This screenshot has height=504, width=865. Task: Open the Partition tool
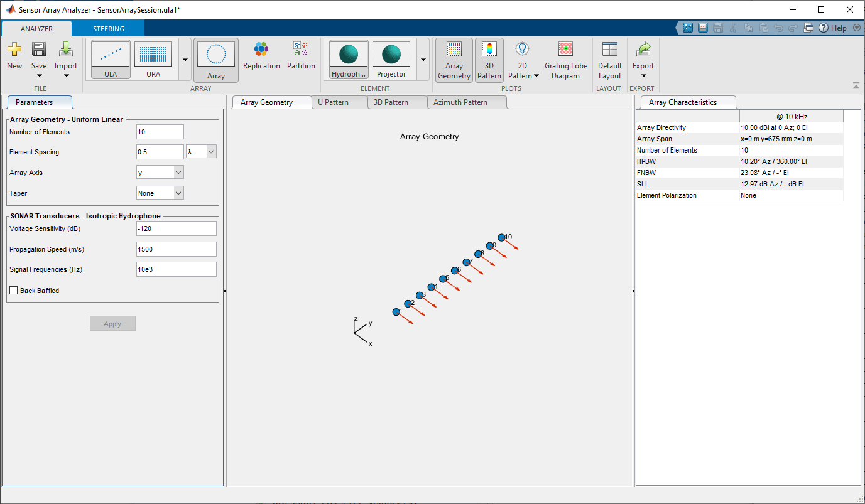tap(301, 56)
